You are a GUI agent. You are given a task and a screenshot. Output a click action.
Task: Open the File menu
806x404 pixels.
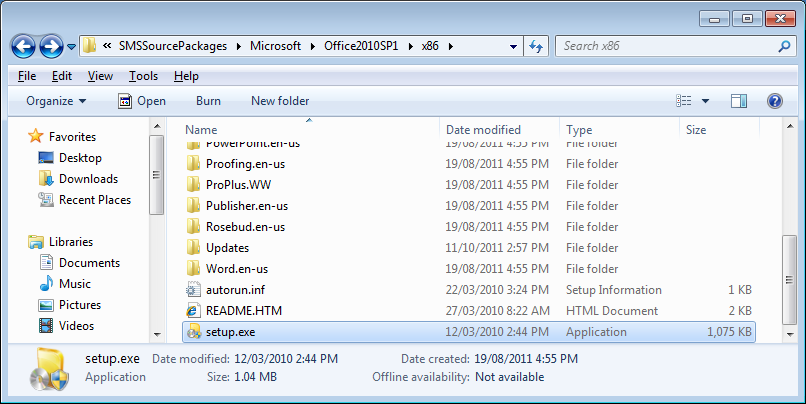[x=27, y=76]
